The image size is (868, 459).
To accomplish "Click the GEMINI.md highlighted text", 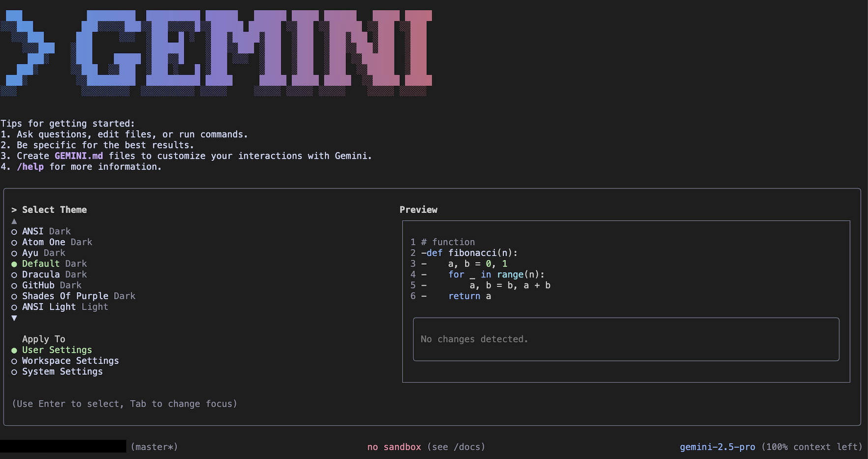I will tap(79, 156).
